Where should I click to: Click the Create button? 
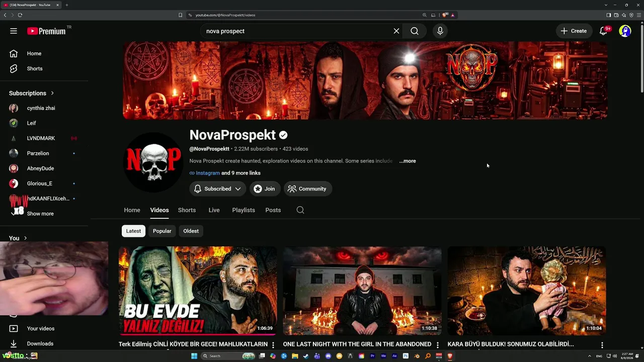coord(573,31)
